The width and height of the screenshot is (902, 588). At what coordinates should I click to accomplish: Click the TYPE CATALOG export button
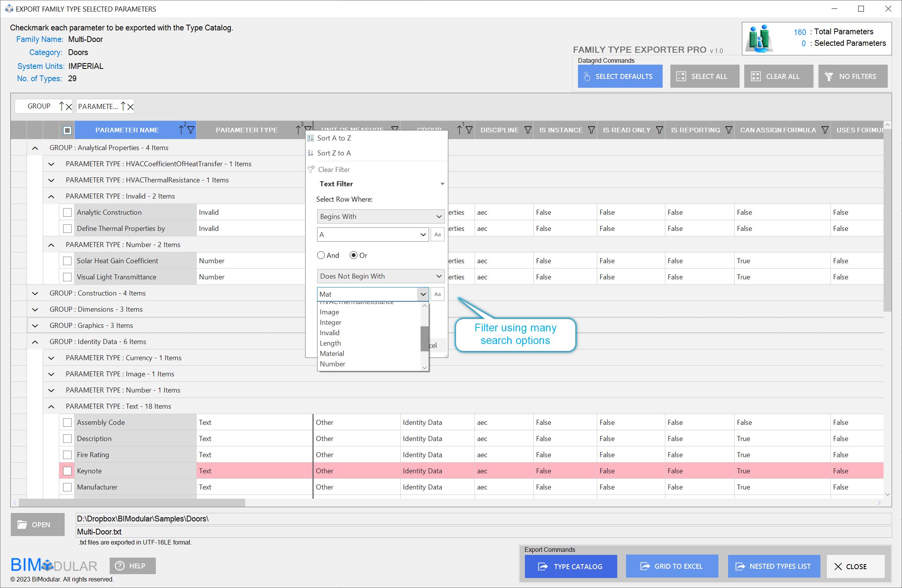[571, 566]
